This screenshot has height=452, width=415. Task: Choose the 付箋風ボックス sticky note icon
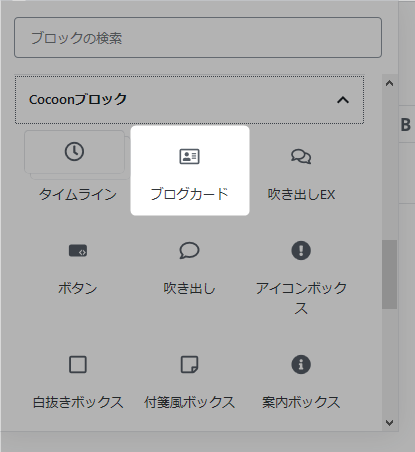tap(189, 364)
